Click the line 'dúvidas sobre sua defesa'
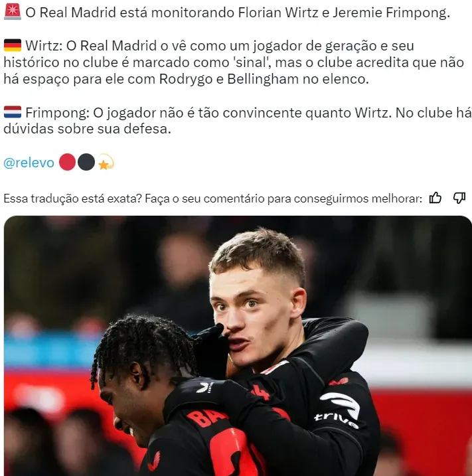Viewport: 472px width, 476px height. pos(87,129)
